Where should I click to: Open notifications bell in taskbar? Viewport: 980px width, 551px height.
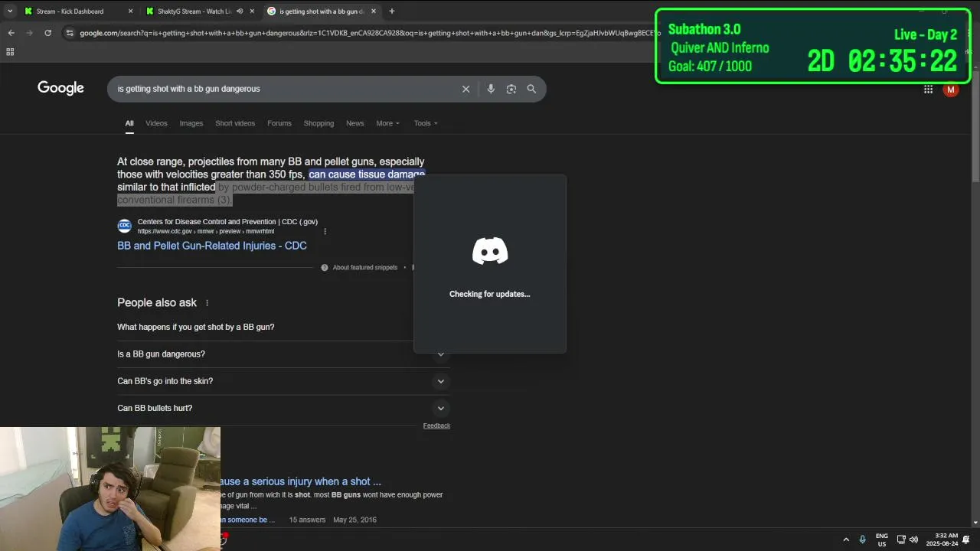(966, 540)
